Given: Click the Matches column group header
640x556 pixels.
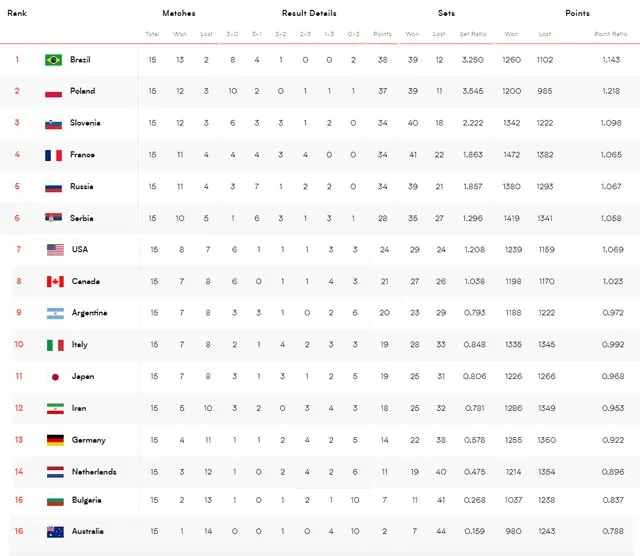Looking at the screenshot, I should (x=178, y=14).
